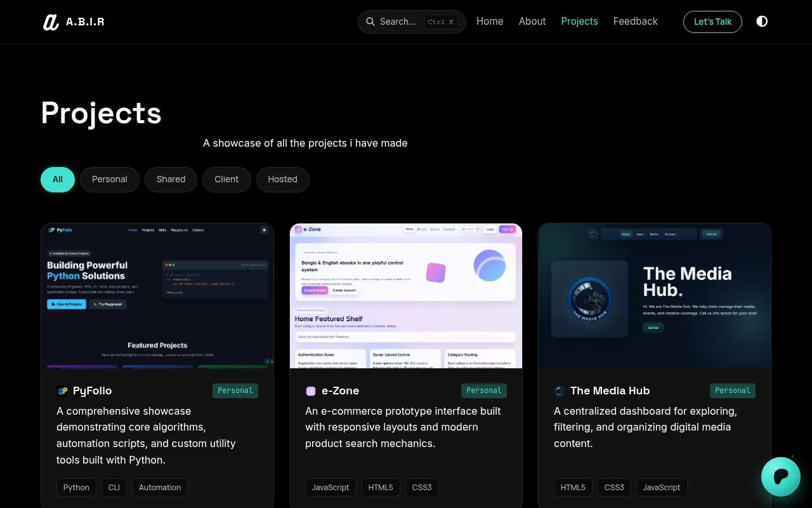Filter projects by Personal
Screen dimensions: 812x508
110,180
